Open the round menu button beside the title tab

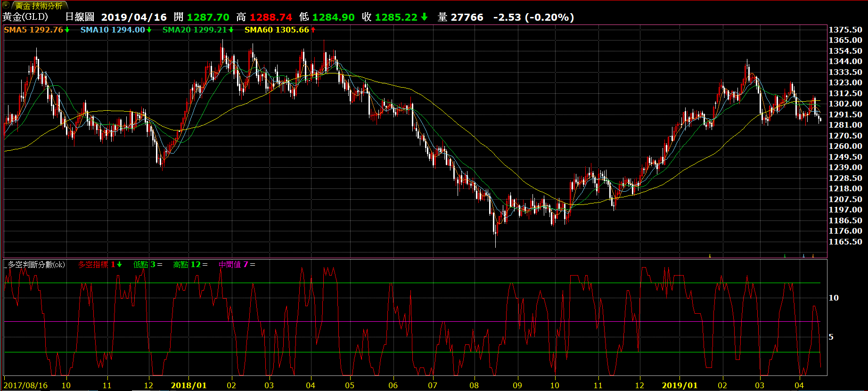[6, 6]
